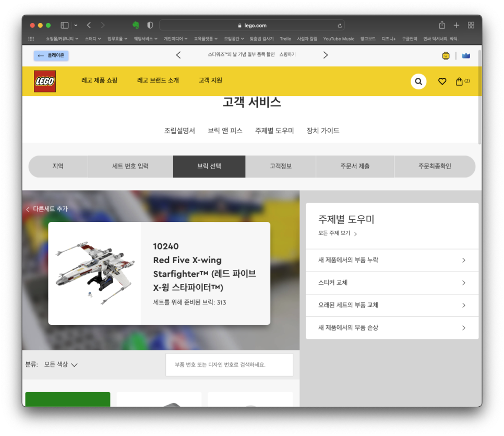Expand 쇼핑몰/커뮤니티 bookmarks folder
Screen dimensions: 504x436
pyautogui.click(x=62, y=39)
